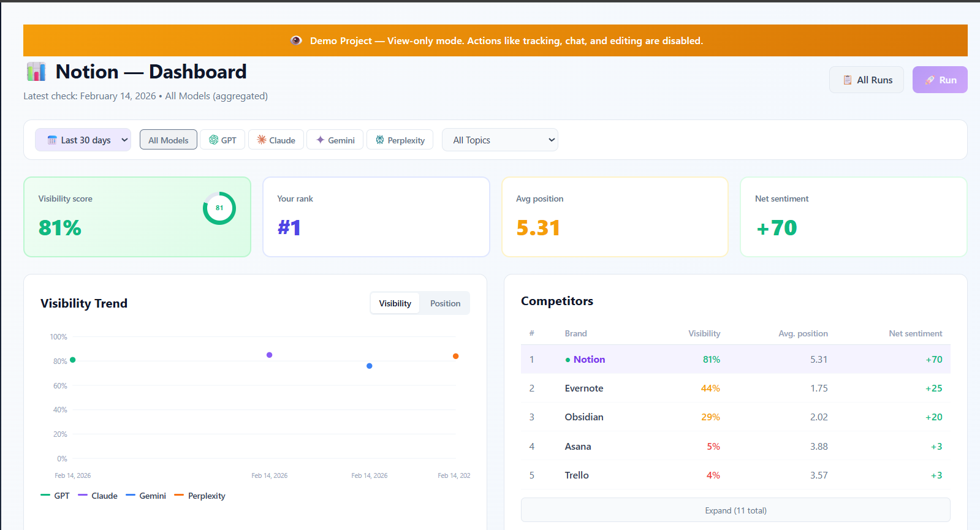Click Evernote's 1.75 average position
Viewport: 980px width, 530px height.
pos(819,388)
